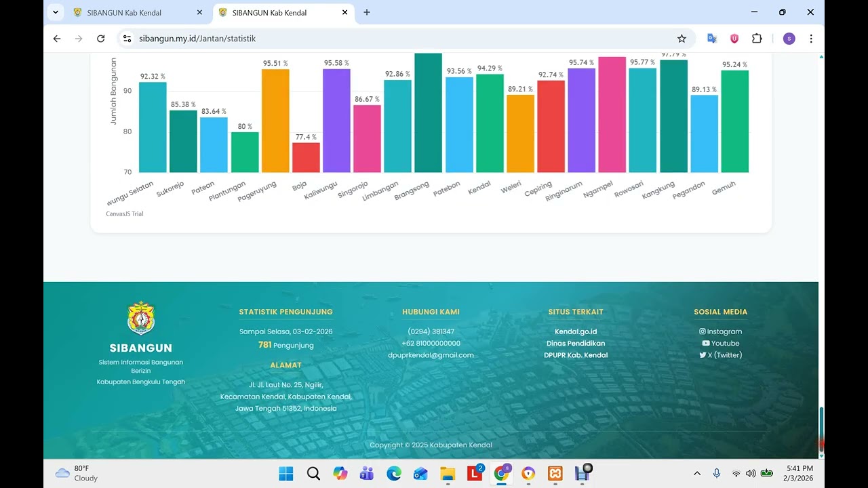Open XAMPP from the taskbar
Screen dimensions: 868x488
(555, 473)
